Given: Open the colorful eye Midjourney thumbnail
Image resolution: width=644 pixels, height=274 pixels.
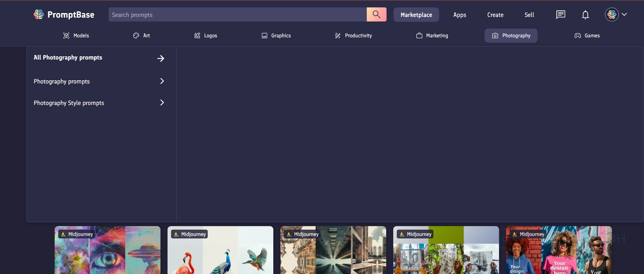Looking at the screenshot, I should pyautogui.click(x=108, y=250).
